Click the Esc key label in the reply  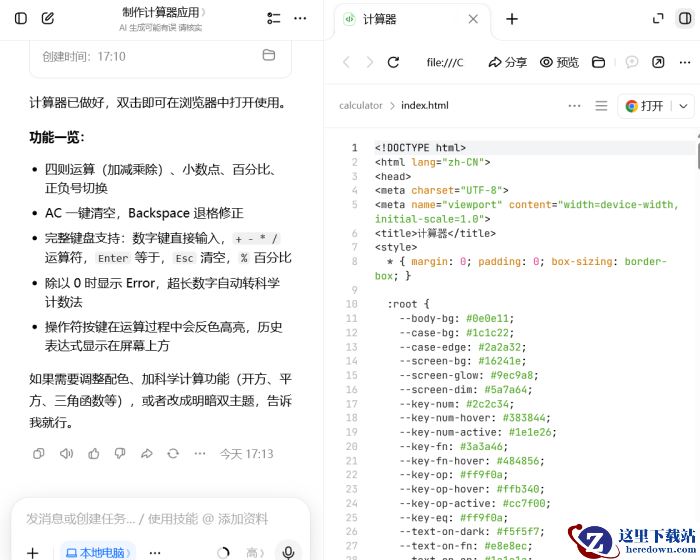[x=184, y=258]
